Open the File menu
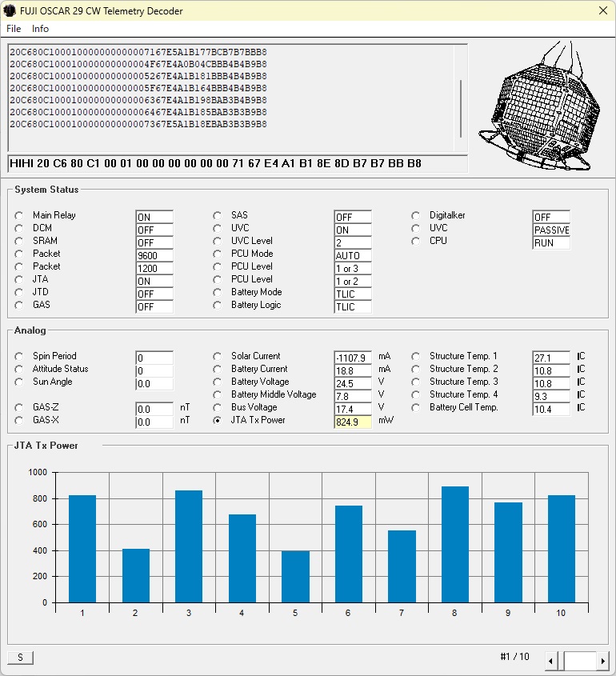The height and width of the screenshot is (676, 616). (x=14, y=29)
